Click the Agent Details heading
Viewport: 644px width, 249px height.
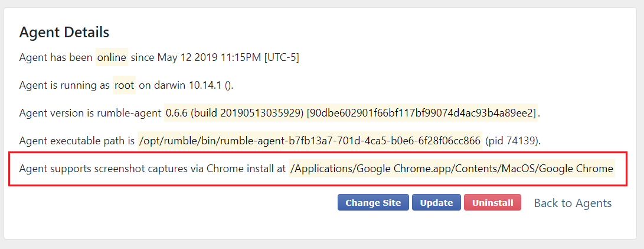(x=64, y=32)
